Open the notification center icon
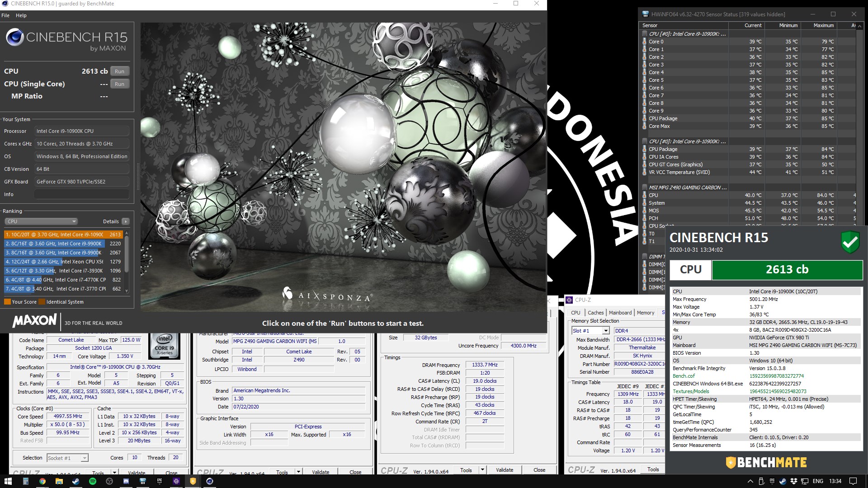The image size is (868, 488). point(853,481)
